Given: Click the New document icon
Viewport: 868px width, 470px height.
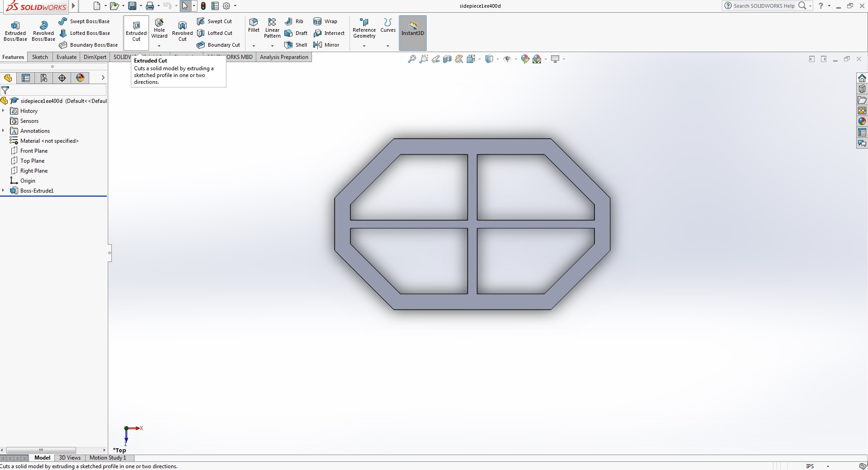Looking at the screenshot, I should 97,6.
